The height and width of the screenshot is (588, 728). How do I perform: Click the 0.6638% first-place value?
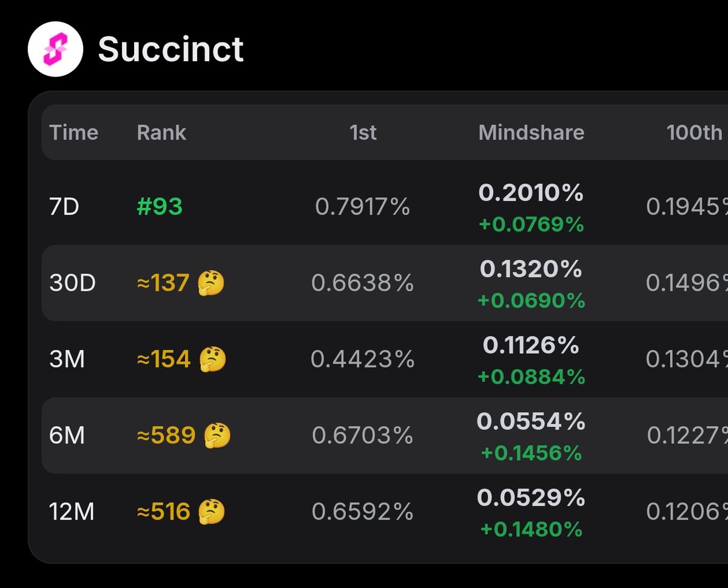click(363, 283)
